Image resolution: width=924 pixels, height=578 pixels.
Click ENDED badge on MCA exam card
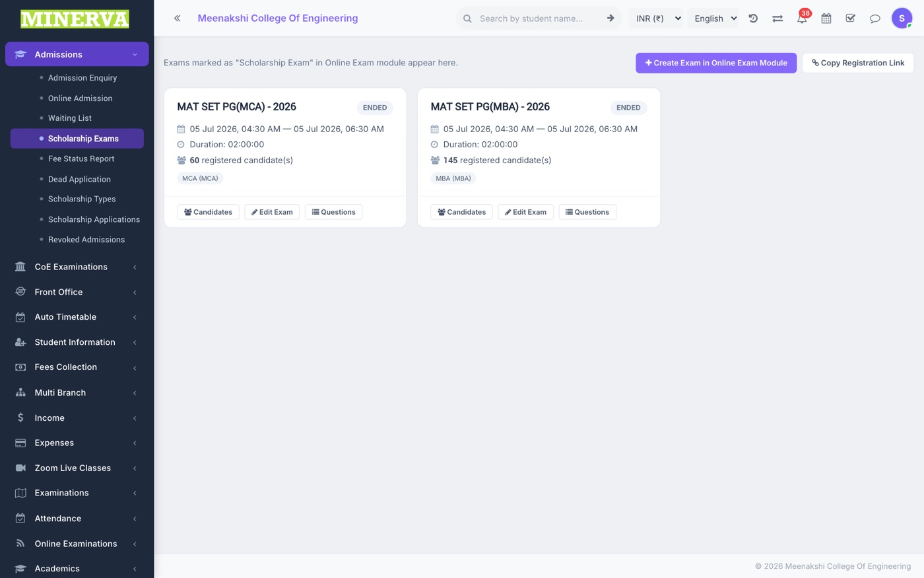tap(375, 108)
